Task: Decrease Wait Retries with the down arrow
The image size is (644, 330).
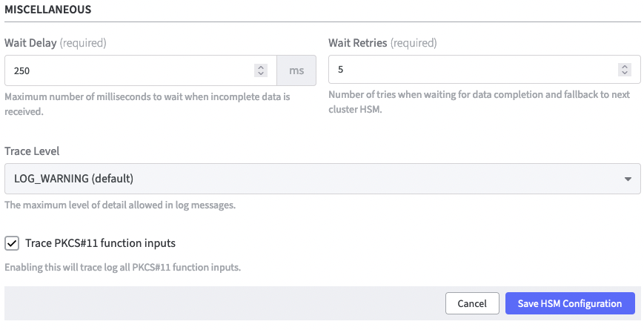Action: pos(624,73)
